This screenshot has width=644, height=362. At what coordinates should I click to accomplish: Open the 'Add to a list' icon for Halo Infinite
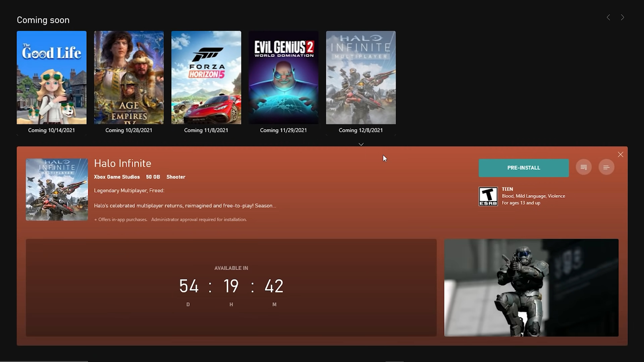pos(583,167)
